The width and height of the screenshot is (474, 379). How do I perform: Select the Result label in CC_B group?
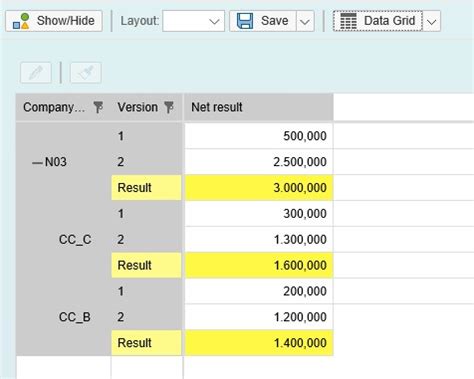(x=146, y=343)
